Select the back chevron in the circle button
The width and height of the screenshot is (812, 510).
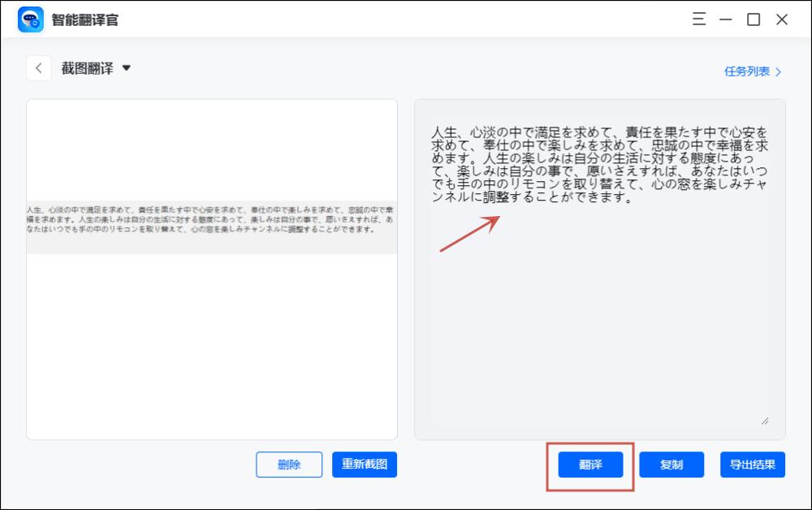(x=38, y=67)
